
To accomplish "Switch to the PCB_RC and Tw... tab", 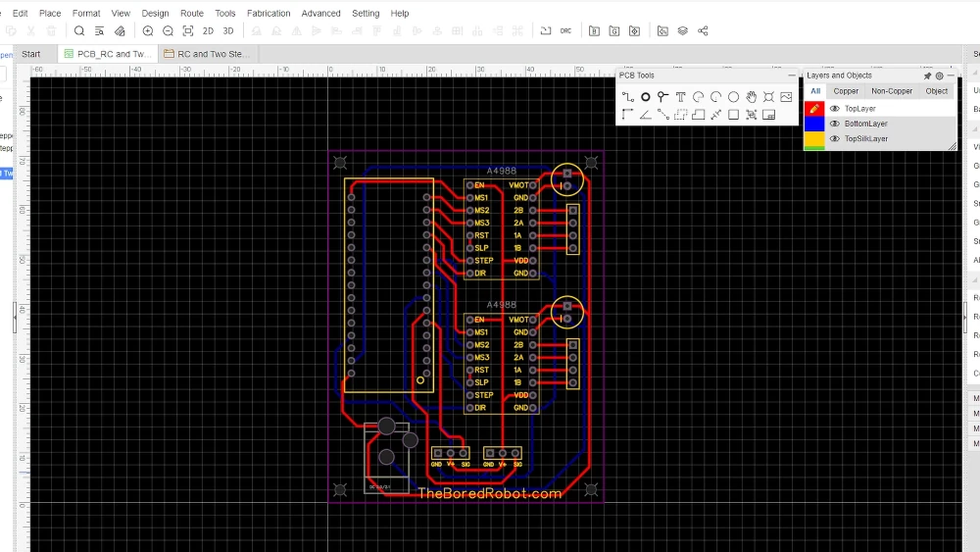I will (108, 54).
